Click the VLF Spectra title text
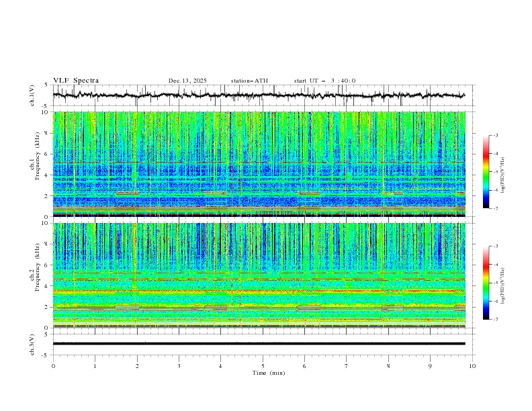The image size is (532, 411). (x=76, y=81)
